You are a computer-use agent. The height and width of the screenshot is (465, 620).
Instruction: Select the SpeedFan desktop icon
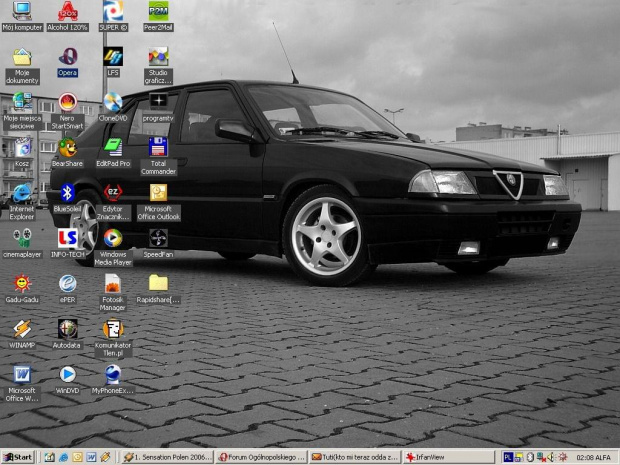[158, 238]
